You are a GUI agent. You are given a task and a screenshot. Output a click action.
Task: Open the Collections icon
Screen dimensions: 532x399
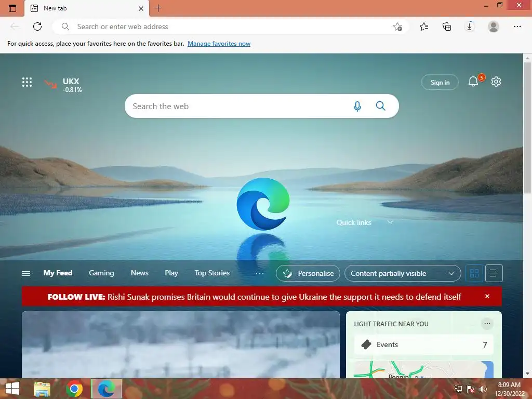point(447,26)
